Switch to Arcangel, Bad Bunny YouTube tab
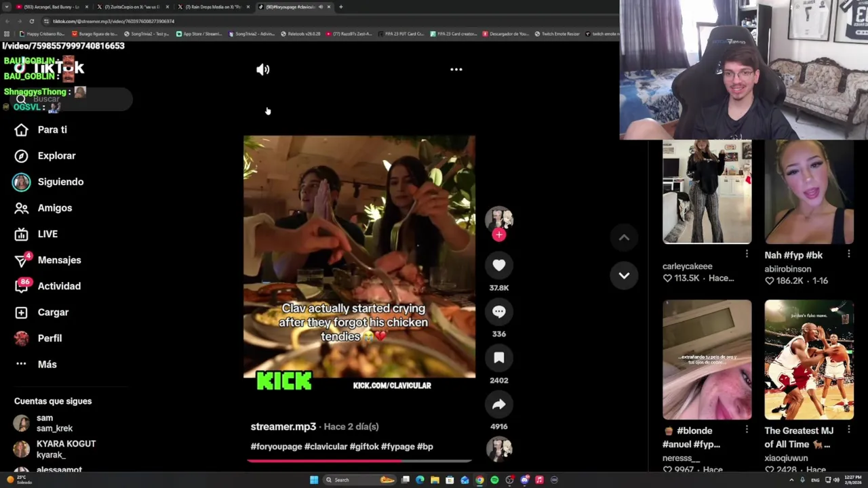The width and height of the screenshot is (868, 488). (51, 7)
